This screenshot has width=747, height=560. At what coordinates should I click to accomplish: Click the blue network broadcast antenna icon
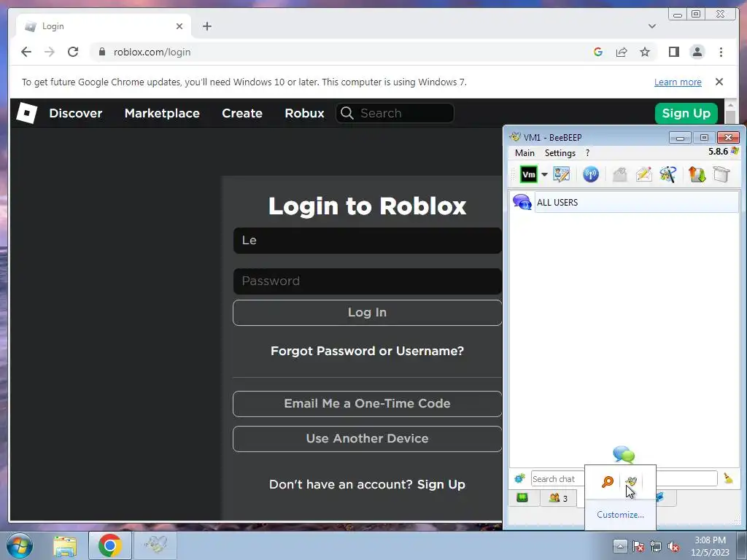pyautogui.click(x=591, y=174)
